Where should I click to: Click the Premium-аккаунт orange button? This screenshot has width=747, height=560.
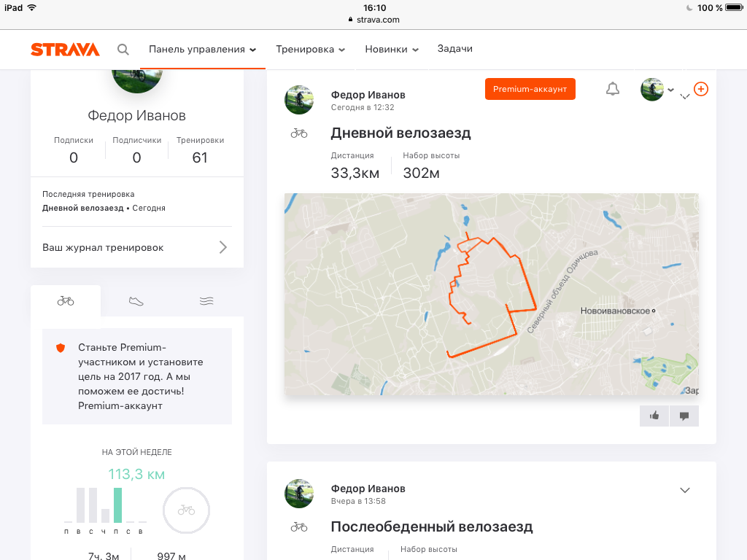(530, 89)
